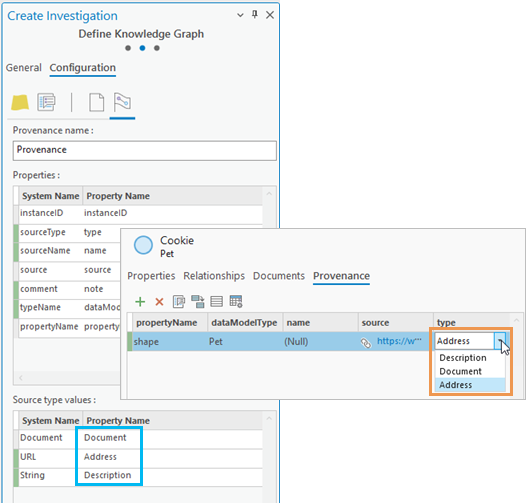This screenshot has height=503, width=526.
Task: Open the yellow entity types icon
Action: (20, 102)
